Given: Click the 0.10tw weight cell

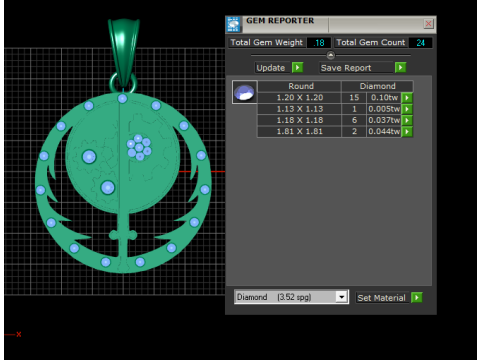Looking at the screenshot, I should pos(384,98).
